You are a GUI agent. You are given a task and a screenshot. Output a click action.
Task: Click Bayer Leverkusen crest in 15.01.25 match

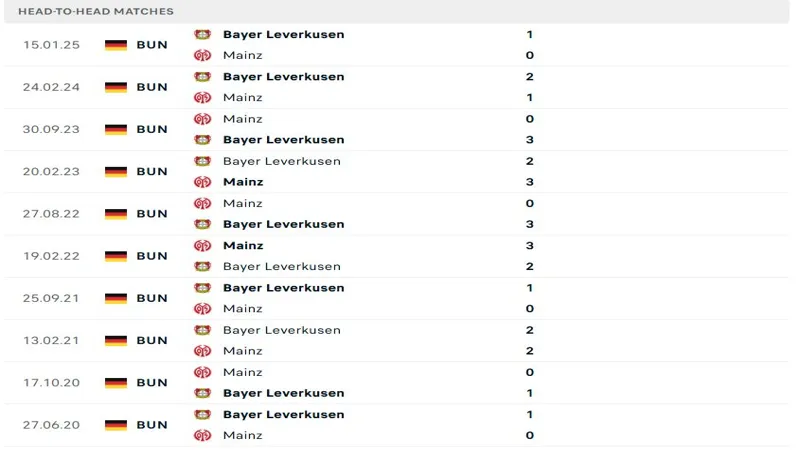(x=202, y=34)
